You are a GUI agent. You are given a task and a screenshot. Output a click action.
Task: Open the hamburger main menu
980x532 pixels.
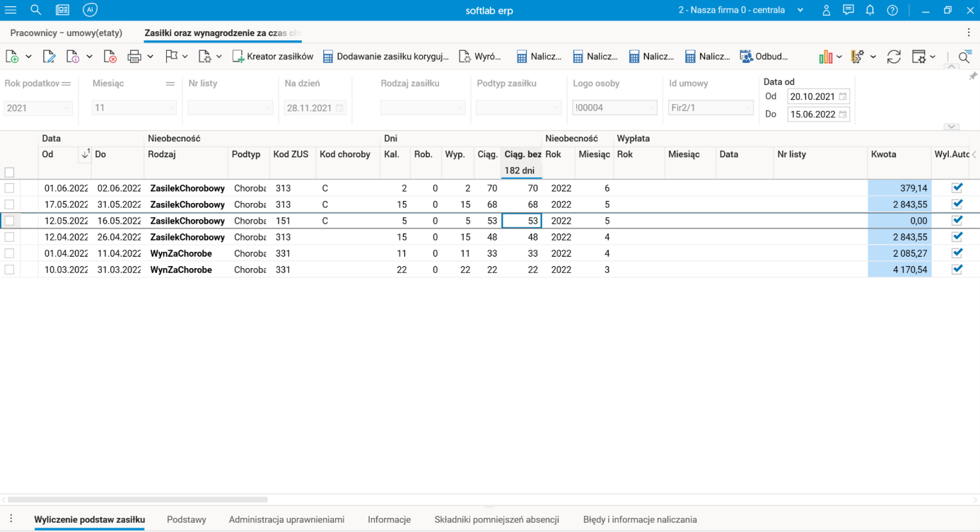11,11
